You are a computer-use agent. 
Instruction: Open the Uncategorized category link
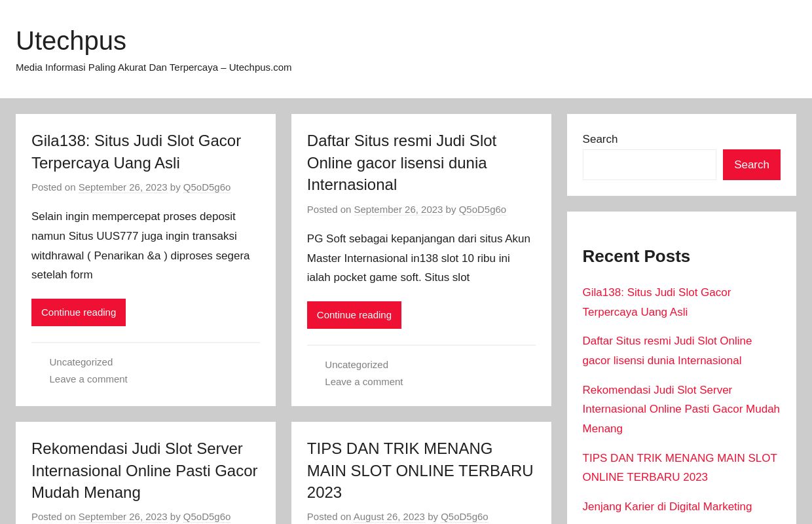point(81,362)
